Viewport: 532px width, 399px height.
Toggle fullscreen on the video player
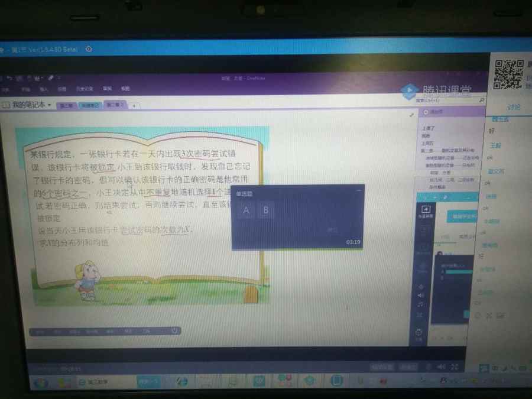tap(455, 366)
